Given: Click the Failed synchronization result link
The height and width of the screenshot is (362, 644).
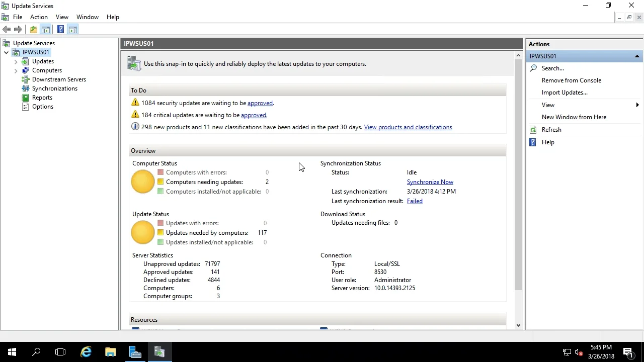Looking at the screenshot, I should tap(415, 201).
